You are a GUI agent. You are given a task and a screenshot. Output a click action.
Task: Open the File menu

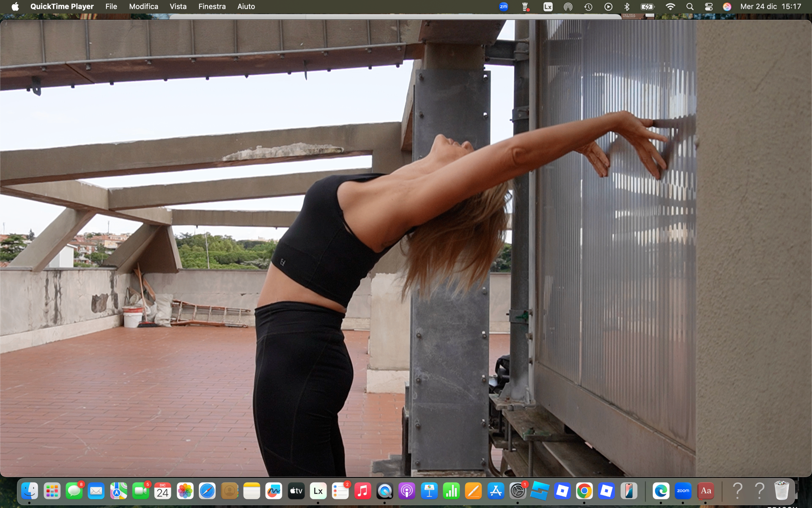[x=111, y=6]
